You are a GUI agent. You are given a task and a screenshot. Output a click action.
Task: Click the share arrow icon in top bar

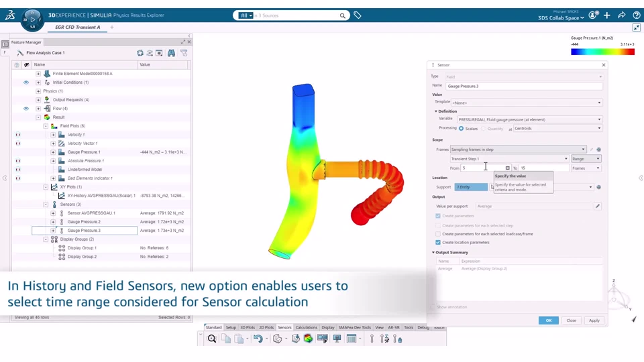click(x=621, y=15)
